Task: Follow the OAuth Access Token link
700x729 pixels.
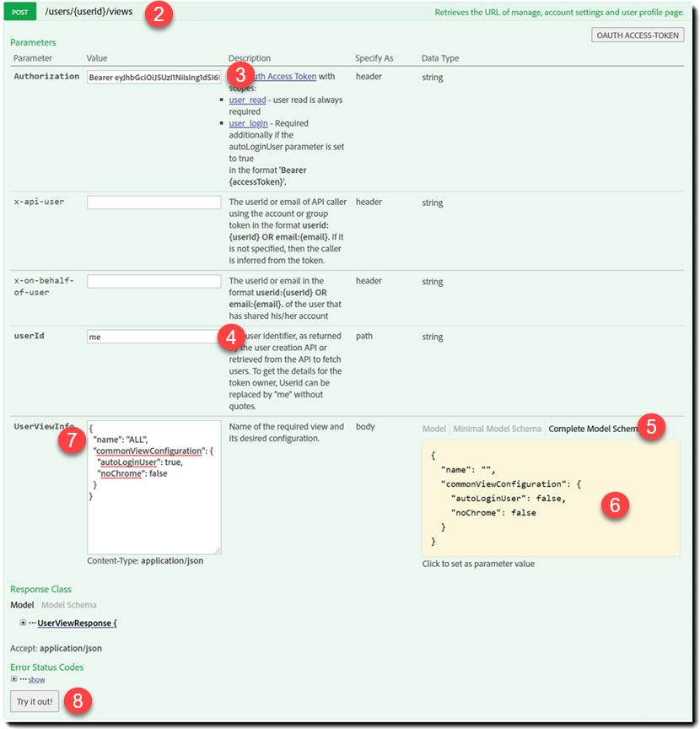Action: click(284, 76)
